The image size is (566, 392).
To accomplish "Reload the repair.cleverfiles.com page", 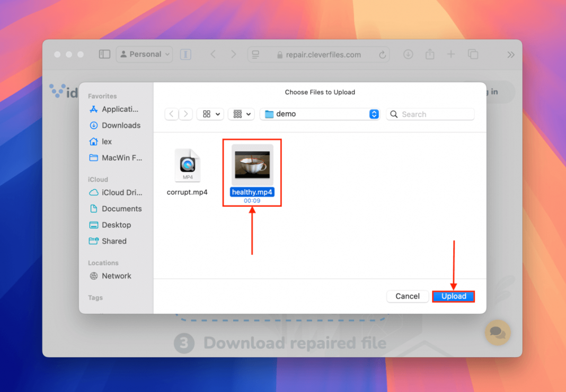I will pos(383,54).
